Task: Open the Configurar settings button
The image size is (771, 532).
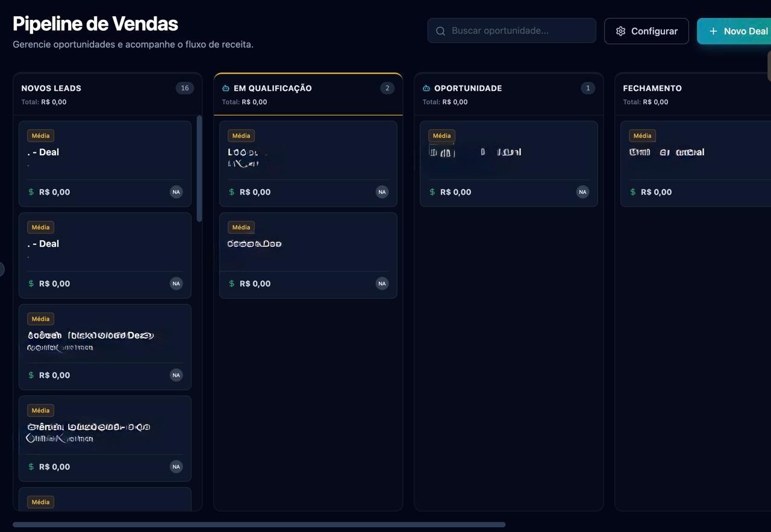Action: pyautogui.click(x=646, y=31)
